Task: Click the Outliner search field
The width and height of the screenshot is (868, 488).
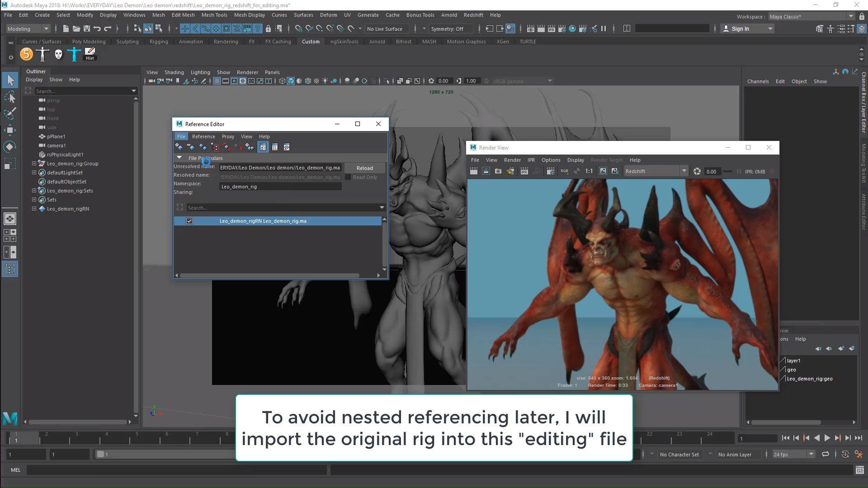Action: tap(85, 91)
